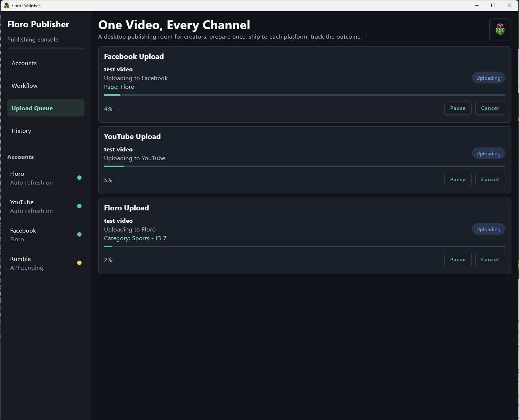The width and height of the screenshot is (519, 420).
Task: Click the cactus logo icon top right
Action: pyautogui.click(x=500, y=29)
